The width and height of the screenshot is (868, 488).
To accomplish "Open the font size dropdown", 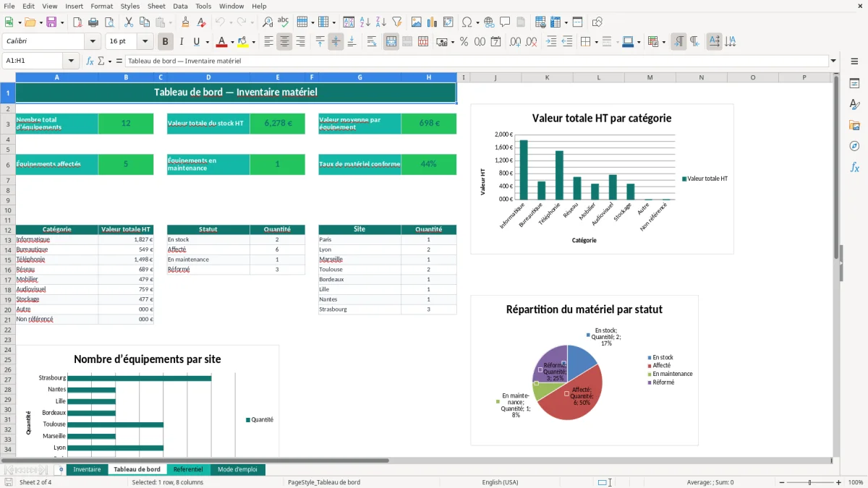I will pyautogui.click(x=145, y=42).
